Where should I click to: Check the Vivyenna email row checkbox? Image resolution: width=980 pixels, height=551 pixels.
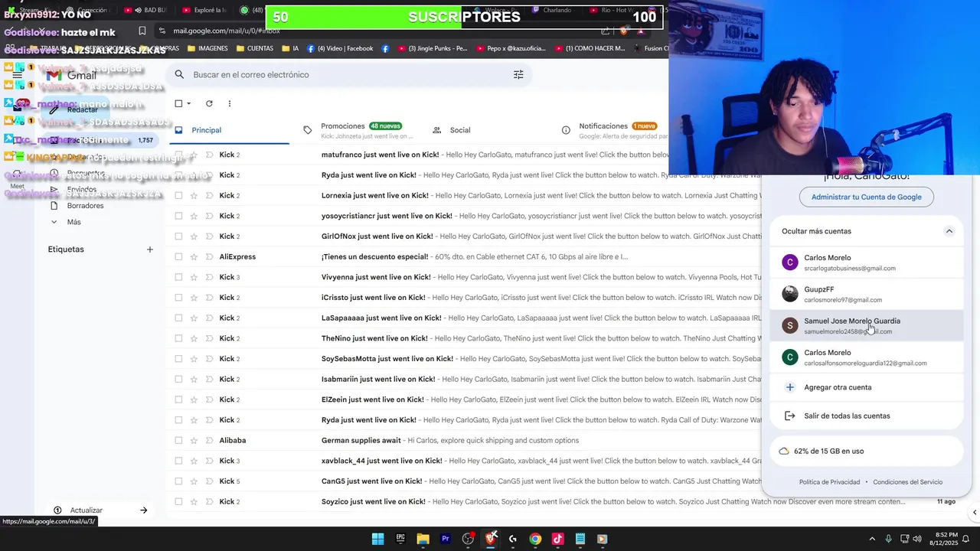178,277
